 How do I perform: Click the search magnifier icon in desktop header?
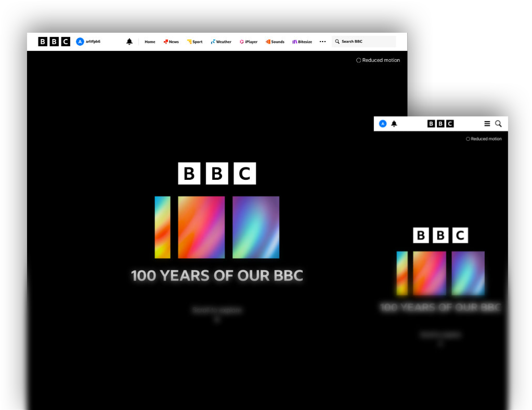pyautogui.click(x=337, y=42)
